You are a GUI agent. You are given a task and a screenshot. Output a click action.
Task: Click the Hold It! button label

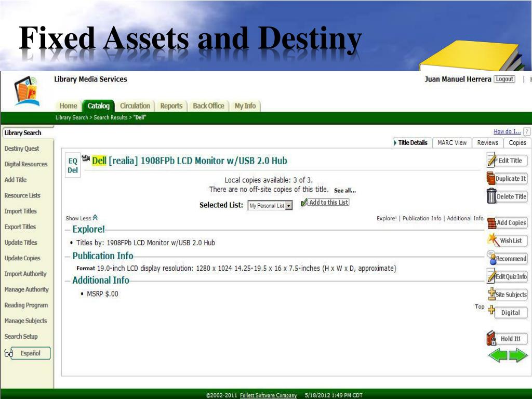pyautogui.click(x=511, y=339)
